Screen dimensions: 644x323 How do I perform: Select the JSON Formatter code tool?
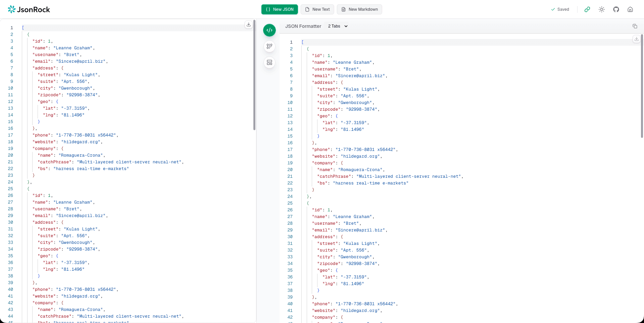(269, 30)
